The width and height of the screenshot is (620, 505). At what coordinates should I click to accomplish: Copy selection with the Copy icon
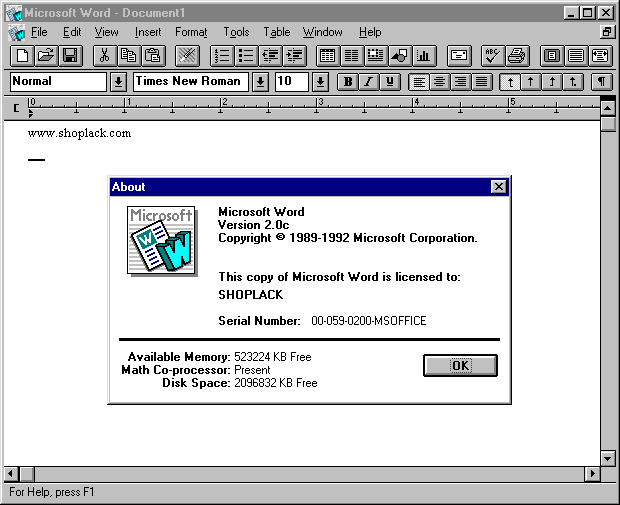pyautogui.click(x=129, y=56)
